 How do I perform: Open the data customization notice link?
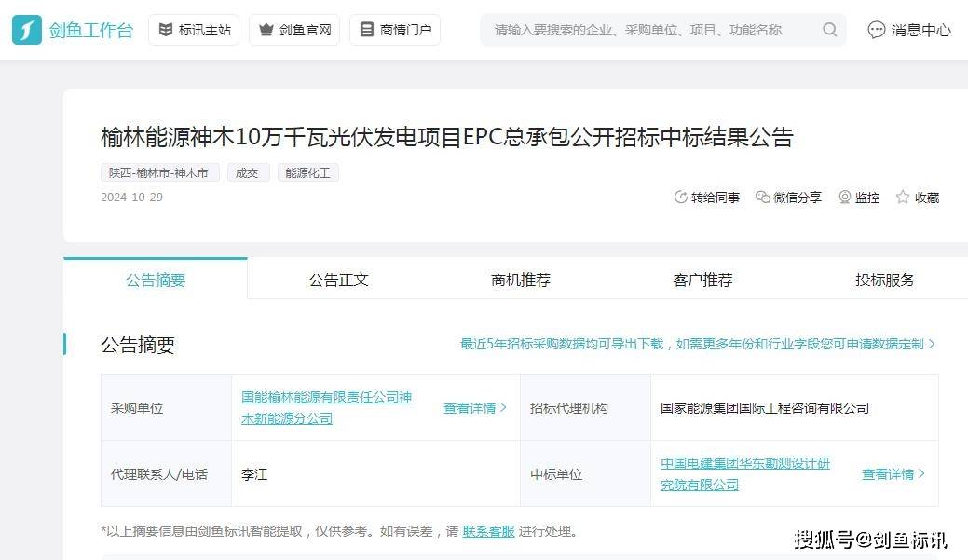pos(691,344)
